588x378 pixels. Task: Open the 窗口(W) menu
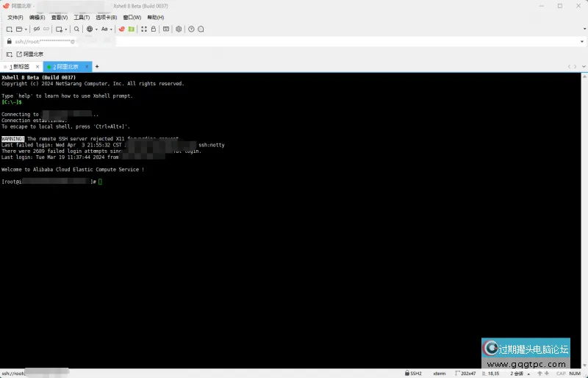(x=132, y=18)
